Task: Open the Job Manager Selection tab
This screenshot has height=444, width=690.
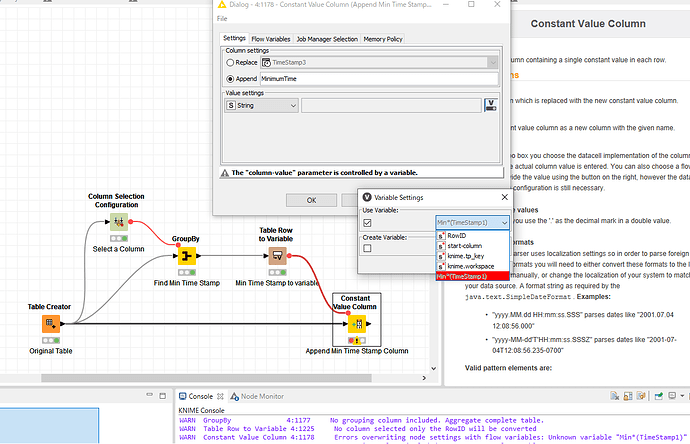Action: [x=327, y=39]
